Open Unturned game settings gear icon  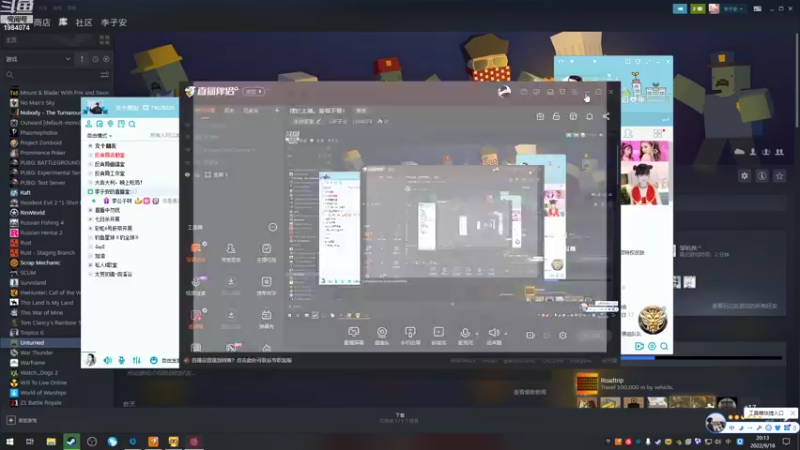point(744,176)
